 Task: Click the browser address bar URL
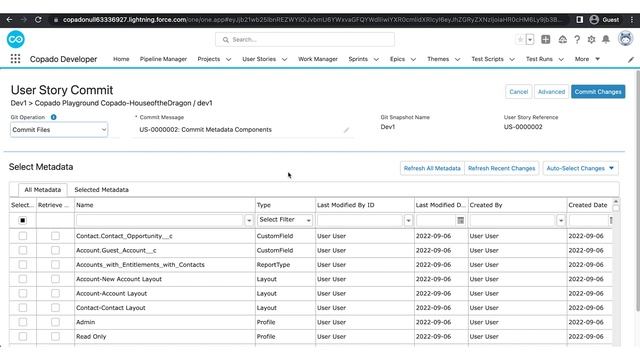[312, 20]
